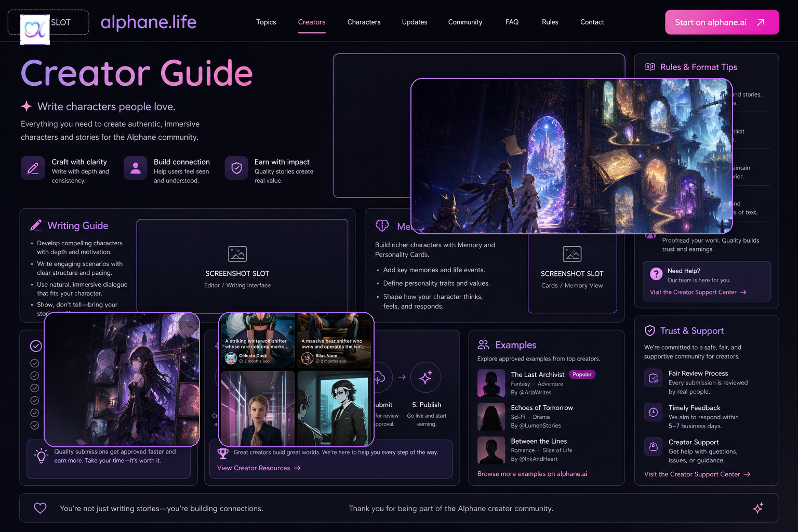
Task: Click the arrow icon in Start on alphane.ai
Action: coord(761,22)
